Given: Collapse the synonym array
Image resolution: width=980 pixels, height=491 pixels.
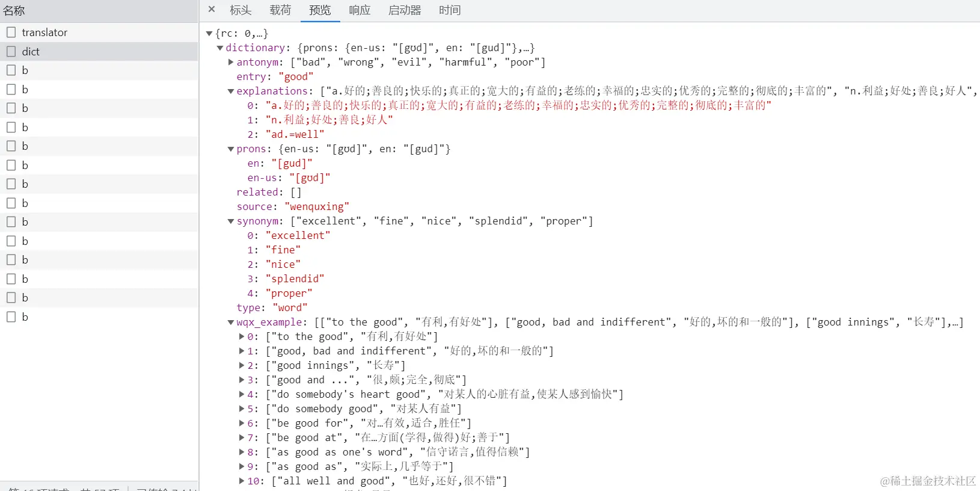Looking at the screenshot, I should [x=231, y=221].
